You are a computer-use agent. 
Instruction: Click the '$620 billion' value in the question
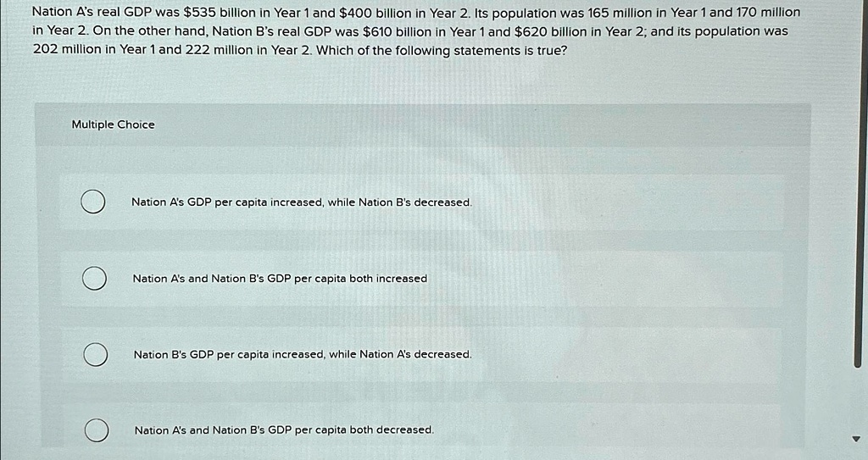pos(548,31)
